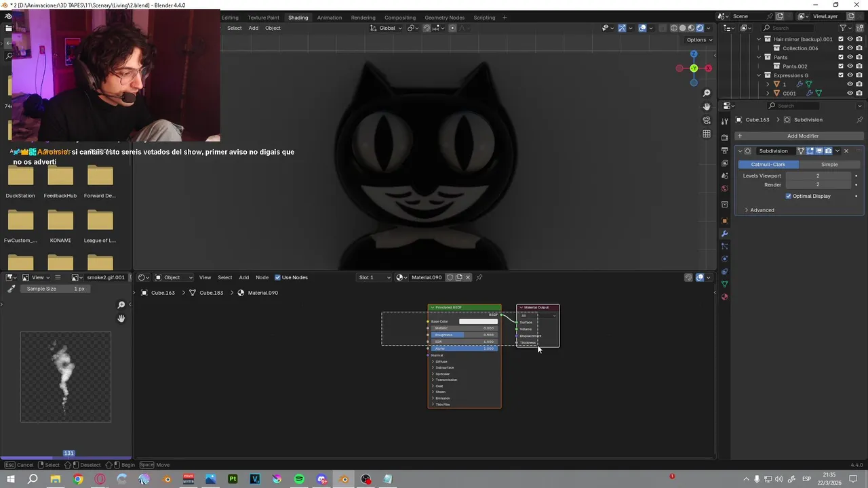Select the Simple subdivision type

pos(829,165)
